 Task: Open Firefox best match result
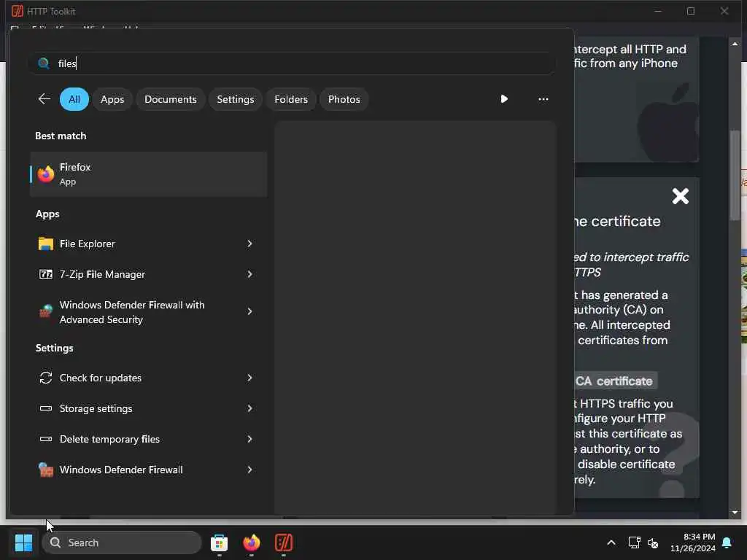[148, 174]
